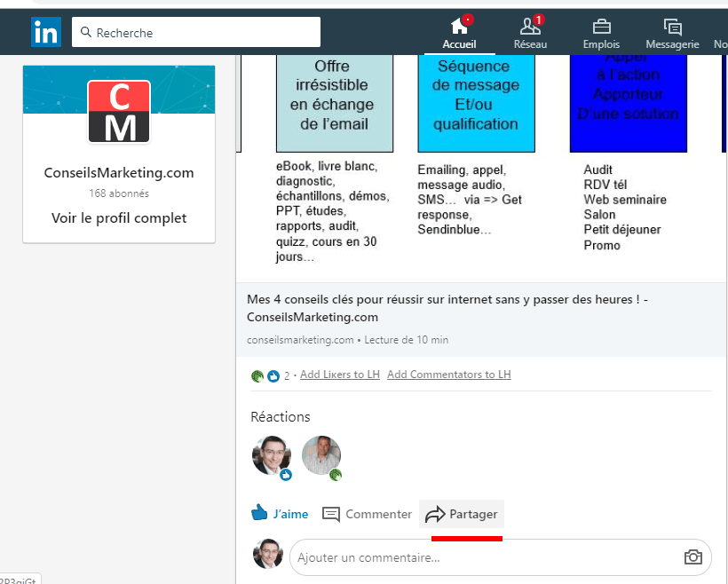
Task: Open first reactor's profile photo with like badge
Action: coord(272,455)
